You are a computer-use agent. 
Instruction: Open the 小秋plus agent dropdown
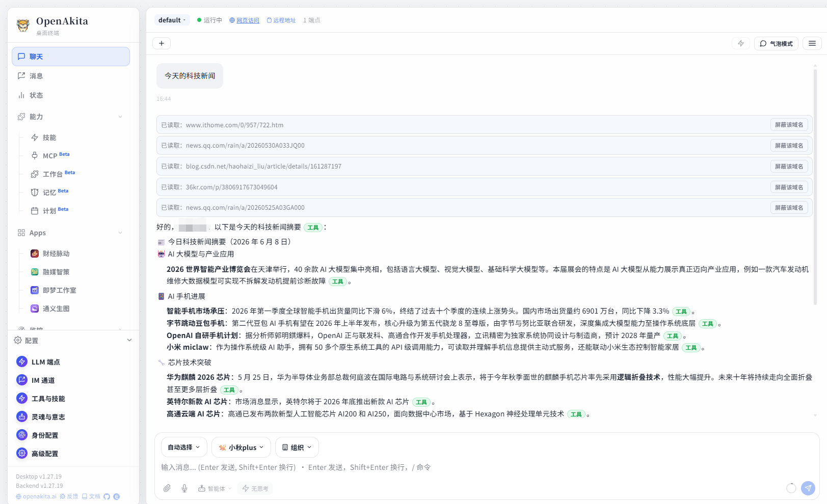(x=241, y=447)
